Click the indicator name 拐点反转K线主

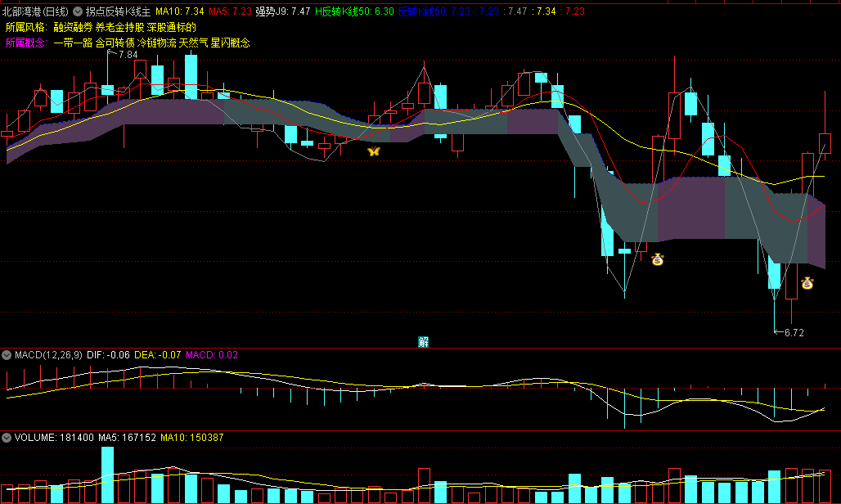click(119, 11)
